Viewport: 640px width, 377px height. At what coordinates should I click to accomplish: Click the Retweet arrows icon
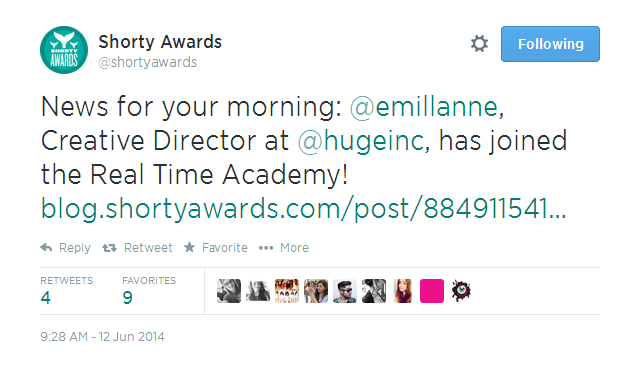point(109,248)
